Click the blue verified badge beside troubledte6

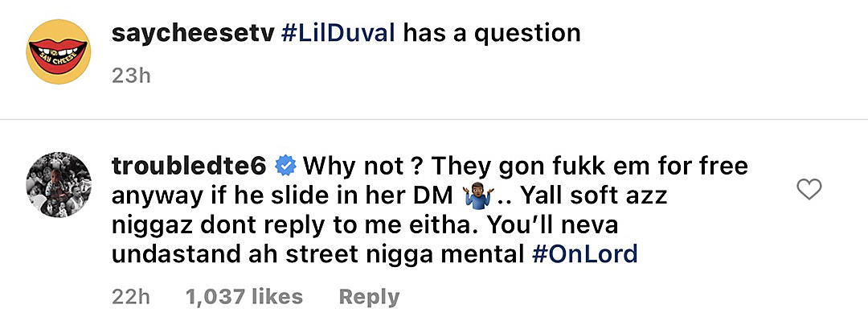[285, 166]
